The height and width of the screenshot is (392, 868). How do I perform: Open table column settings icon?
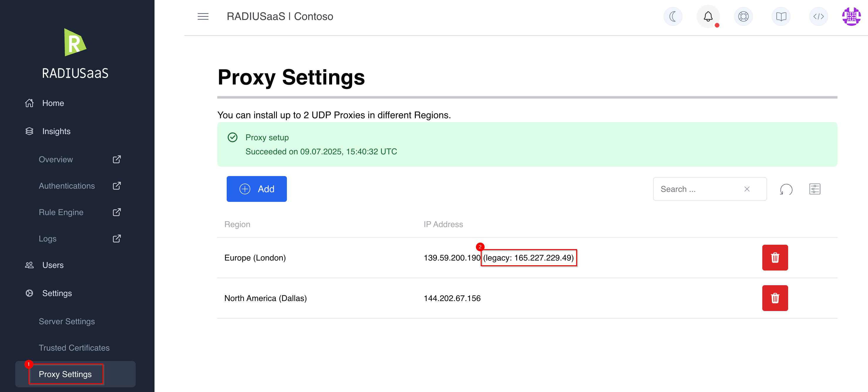pyautogui.click(x=815, y=189)
